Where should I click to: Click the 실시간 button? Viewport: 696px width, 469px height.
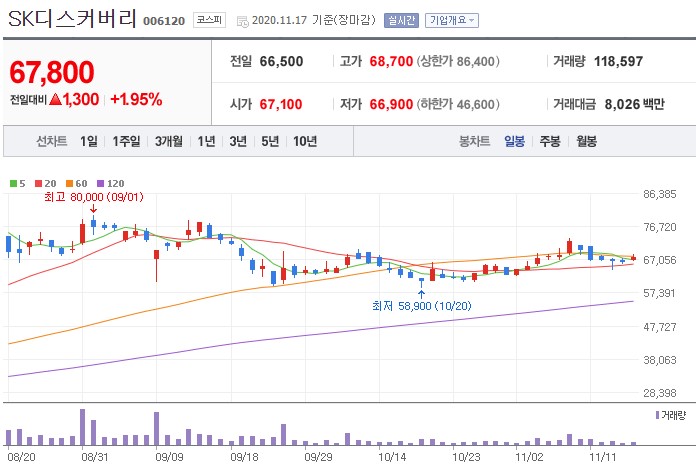pos(401,20)
